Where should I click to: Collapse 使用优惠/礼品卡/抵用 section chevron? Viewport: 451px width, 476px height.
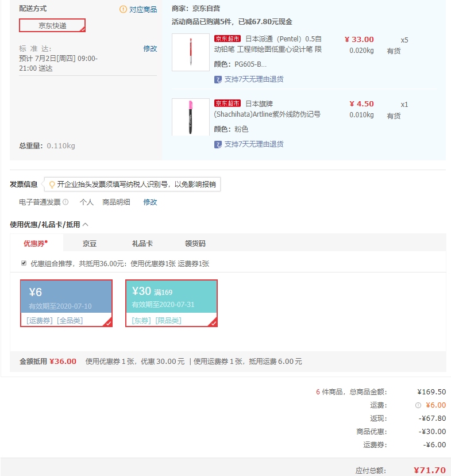tap(86, 225)
